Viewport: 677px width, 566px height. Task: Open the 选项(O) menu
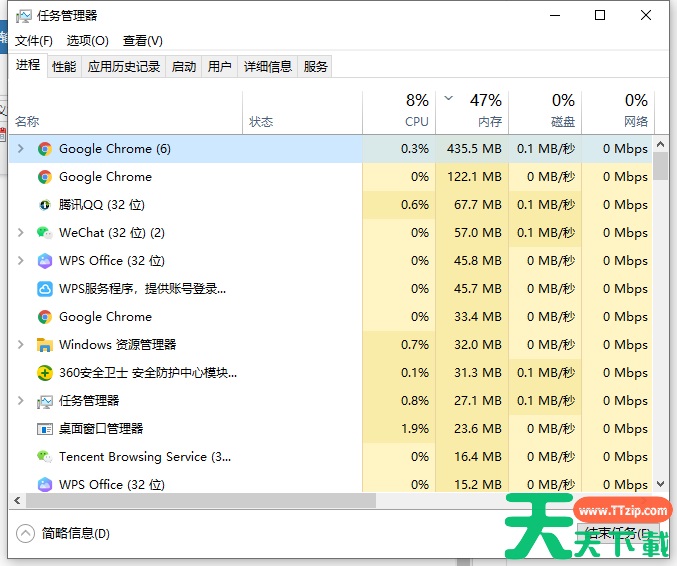(x=88, y=41)
